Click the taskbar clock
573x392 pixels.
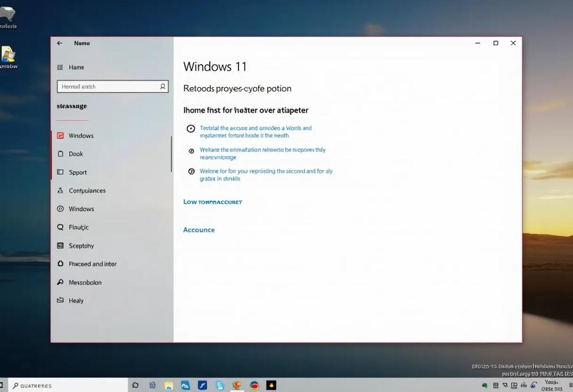552,386
